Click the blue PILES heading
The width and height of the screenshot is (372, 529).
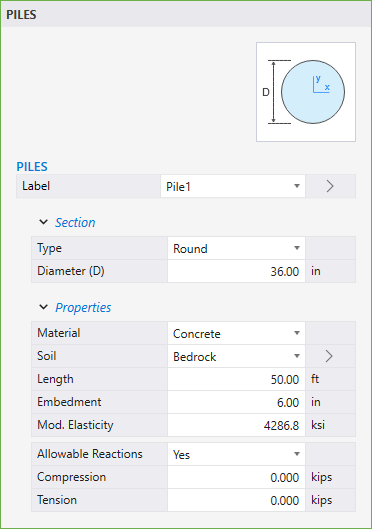click(32, 167)
